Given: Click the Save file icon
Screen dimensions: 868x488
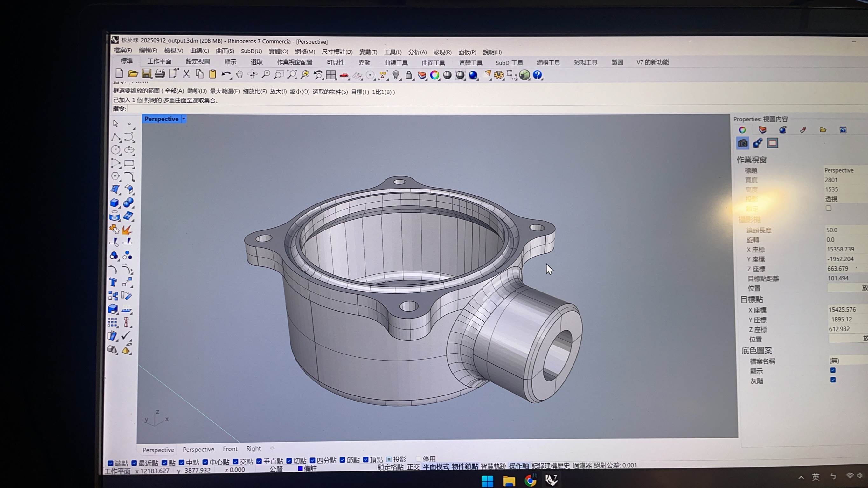Looking at the screenshot, I should (x=146, y=74).
